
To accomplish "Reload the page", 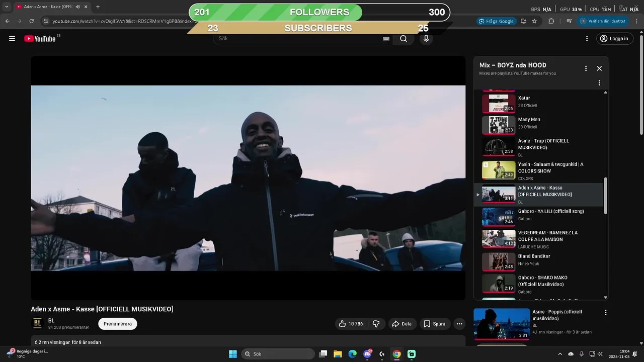I will click(31, 21).
